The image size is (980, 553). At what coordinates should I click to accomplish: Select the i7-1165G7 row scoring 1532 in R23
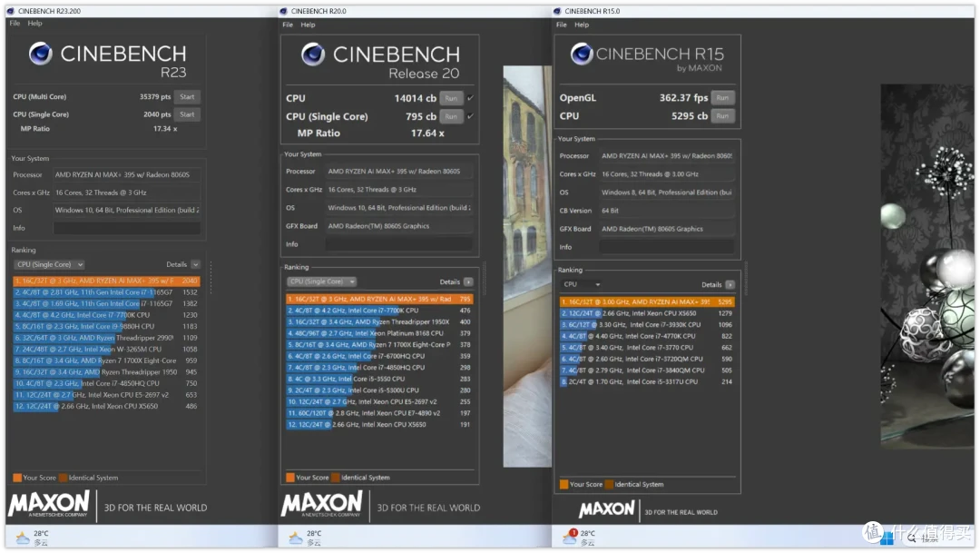coord(106,292)
